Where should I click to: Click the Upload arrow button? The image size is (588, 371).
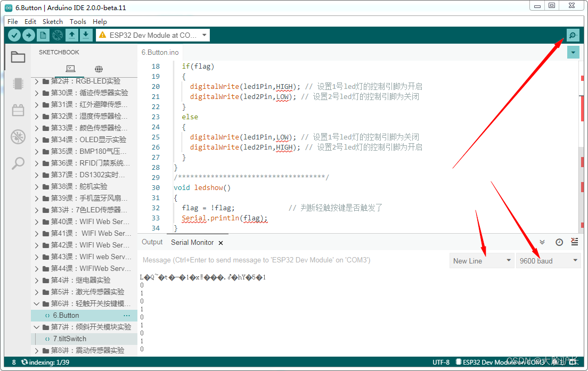tap(29, 35)
